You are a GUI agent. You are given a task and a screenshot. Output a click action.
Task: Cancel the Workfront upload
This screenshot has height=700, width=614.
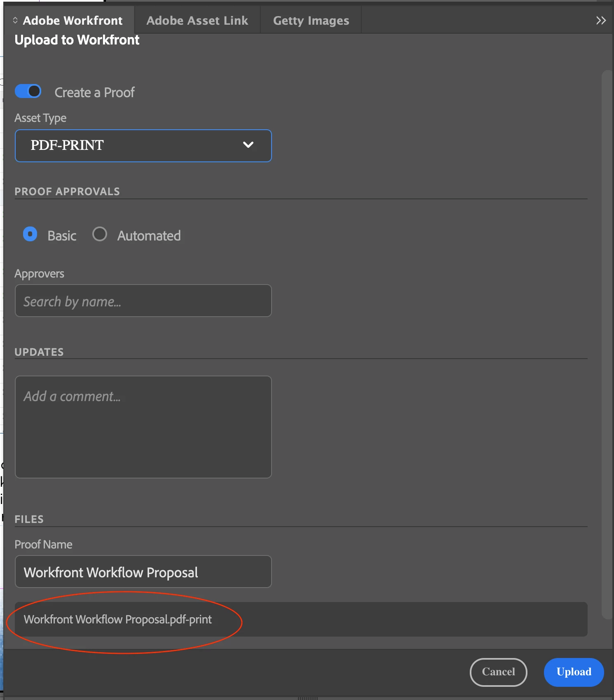pyautogui.click(x=498, y=672)
